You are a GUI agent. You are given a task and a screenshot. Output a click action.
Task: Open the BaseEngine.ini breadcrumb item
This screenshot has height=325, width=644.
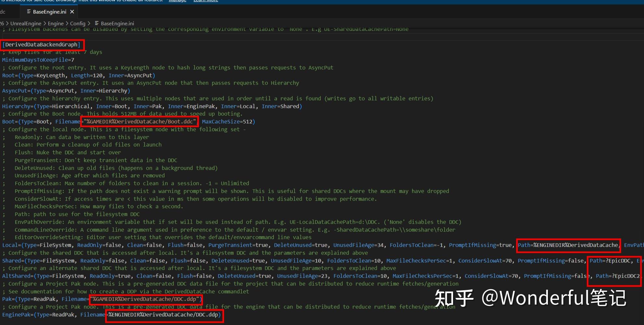(x=117, y=23)
